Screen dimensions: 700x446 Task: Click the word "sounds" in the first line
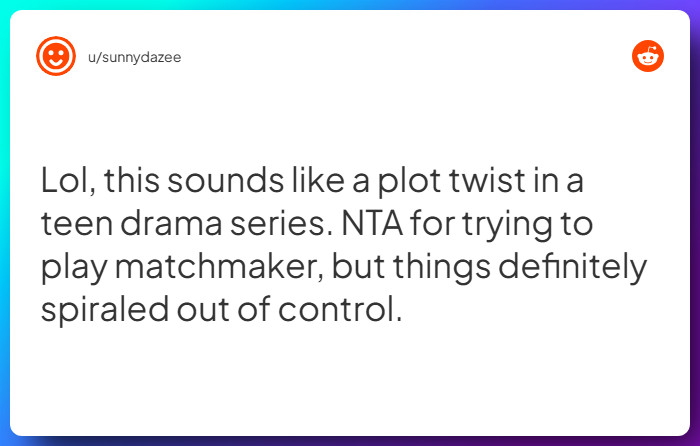click(x=225, y=181)
